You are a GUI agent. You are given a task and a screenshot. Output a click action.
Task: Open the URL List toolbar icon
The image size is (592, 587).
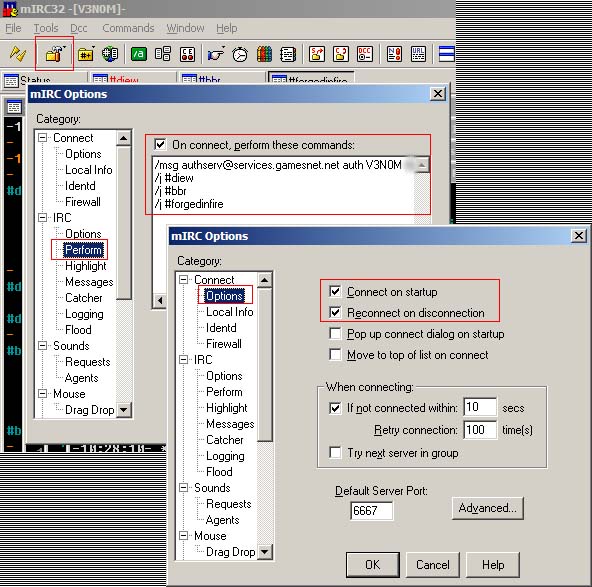click(418, 54)
